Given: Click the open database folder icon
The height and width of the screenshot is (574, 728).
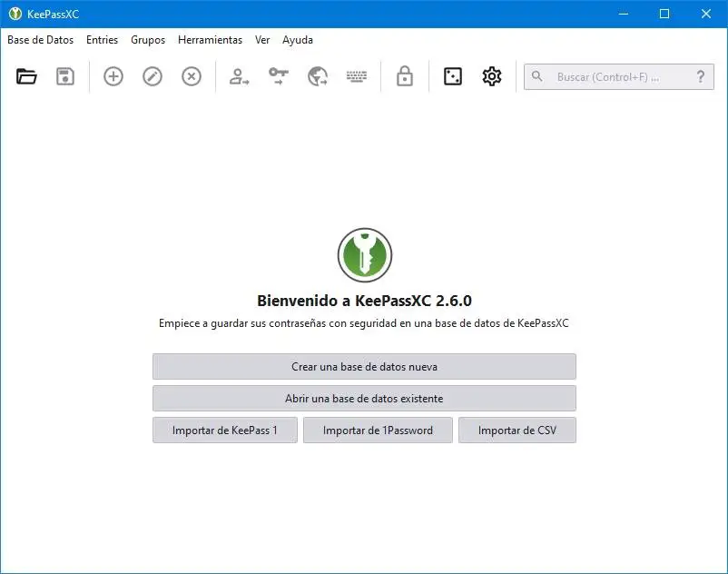Looking at the screenshot, I should pyautogui.click(x=26, y=76).
